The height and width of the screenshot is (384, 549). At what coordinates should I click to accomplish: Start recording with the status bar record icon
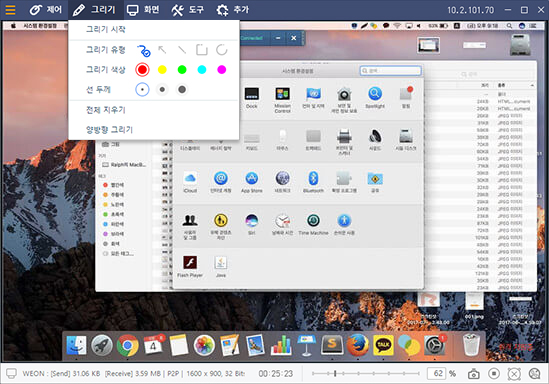pyautogui.click(x=494, y=373)
